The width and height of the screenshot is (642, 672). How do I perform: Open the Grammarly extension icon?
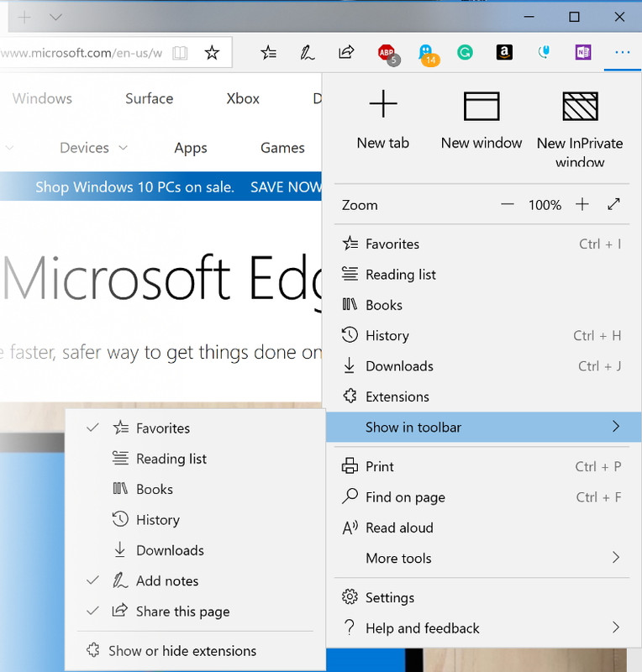[x=465, y=53]
